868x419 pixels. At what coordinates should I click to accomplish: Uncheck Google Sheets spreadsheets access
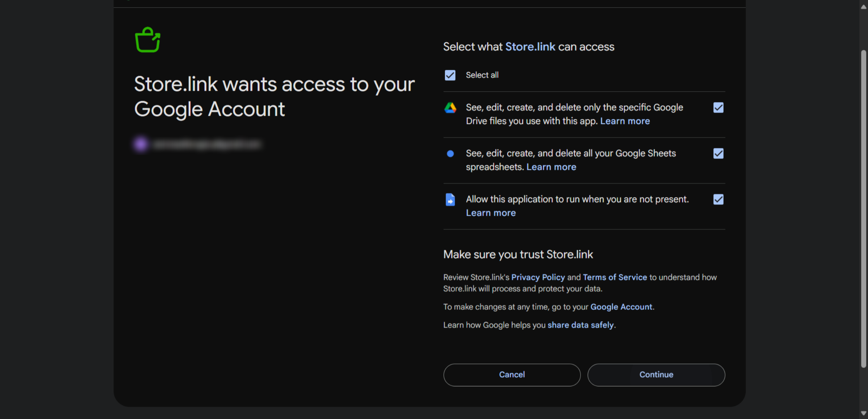[x=718, y=154]
